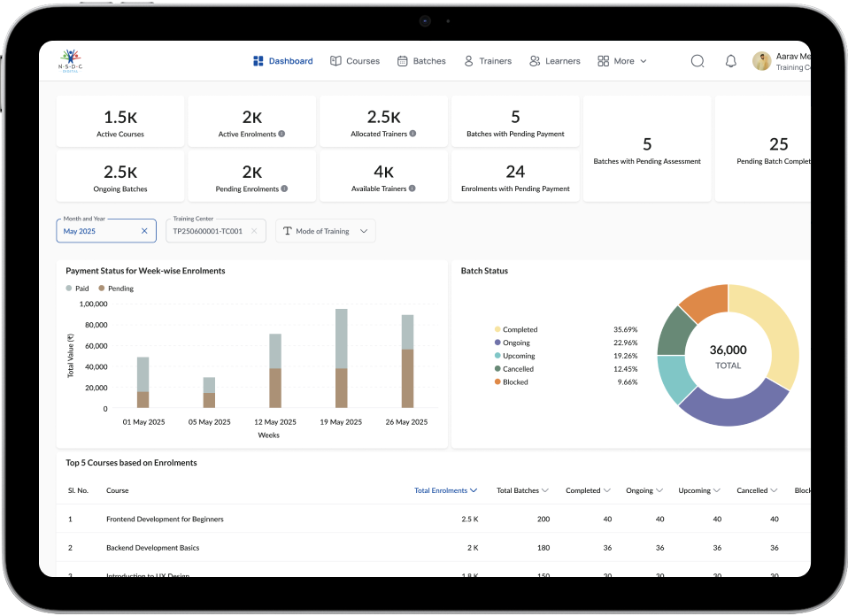
Task: Toggle the Paid legend in payment chart
Action: 78,289
